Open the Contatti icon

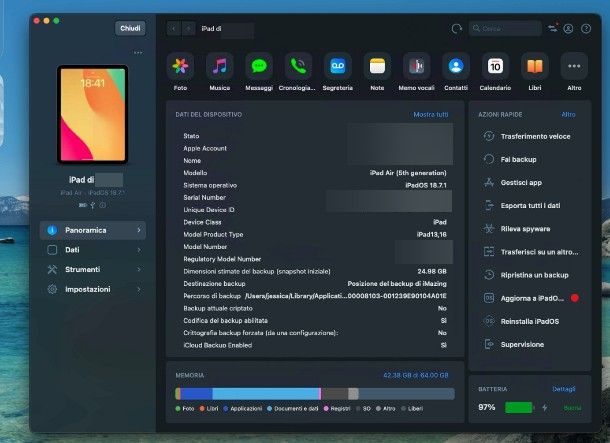pyautogui.click(x=455, y=67)
